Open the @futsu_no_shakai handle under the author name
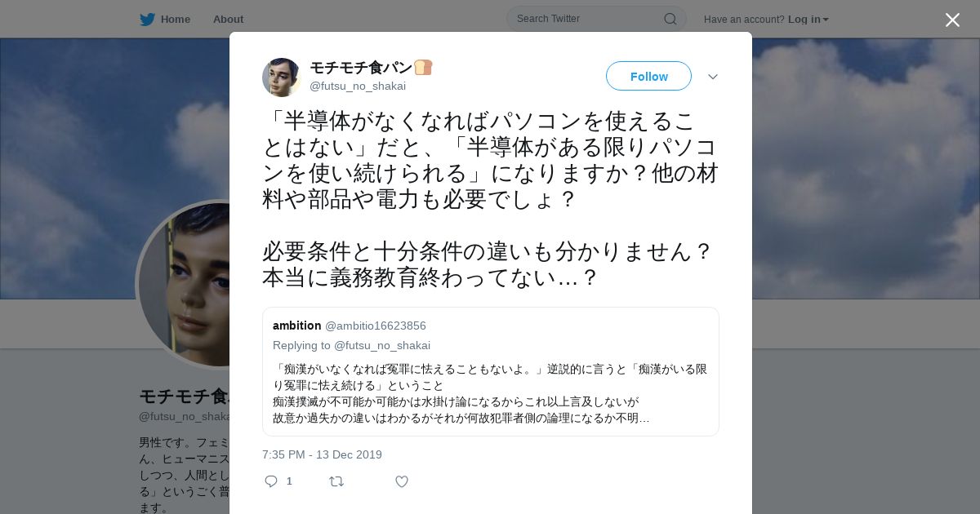 tap(358, 86)
